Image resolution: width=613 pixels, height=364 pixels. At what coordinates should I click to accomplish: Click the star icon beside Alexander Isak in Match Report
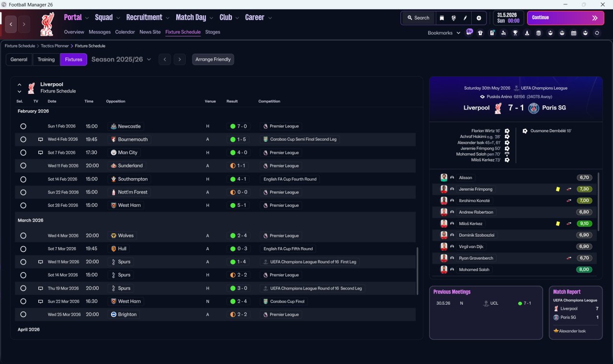tap(556, 331)
